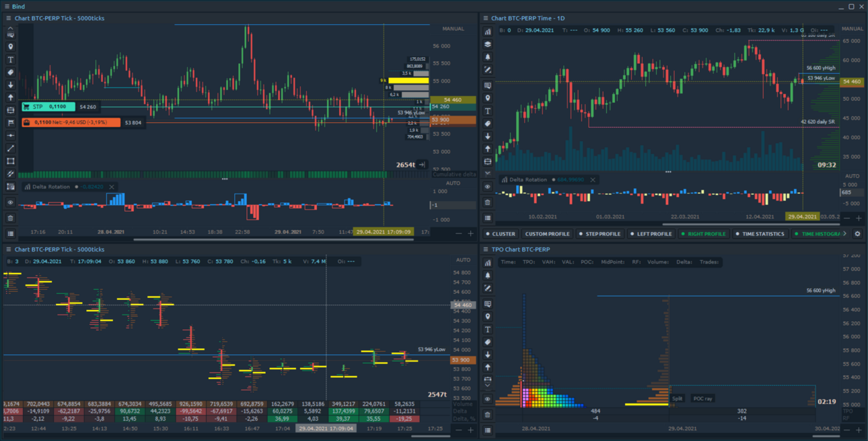Open the list icon at bottom of top-left Tick chart toolbar
Screen dimensions: 868x441
click(x=10, y=233)
